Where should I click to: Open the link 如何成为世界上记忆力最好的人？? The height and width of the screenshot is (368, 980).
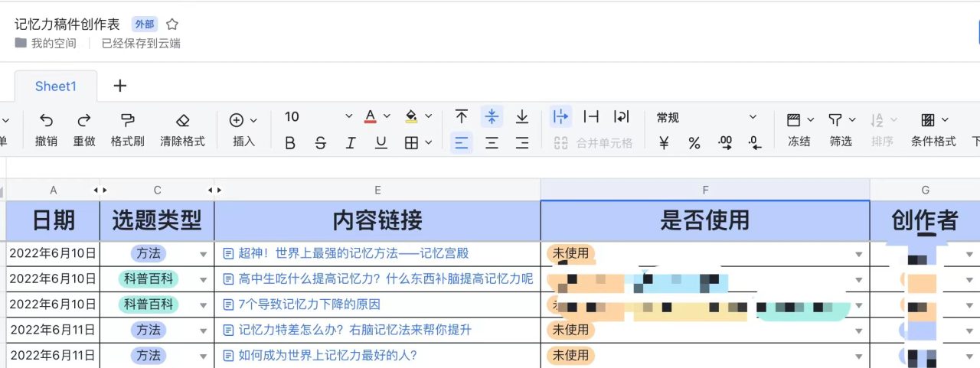tap(328, 356)
